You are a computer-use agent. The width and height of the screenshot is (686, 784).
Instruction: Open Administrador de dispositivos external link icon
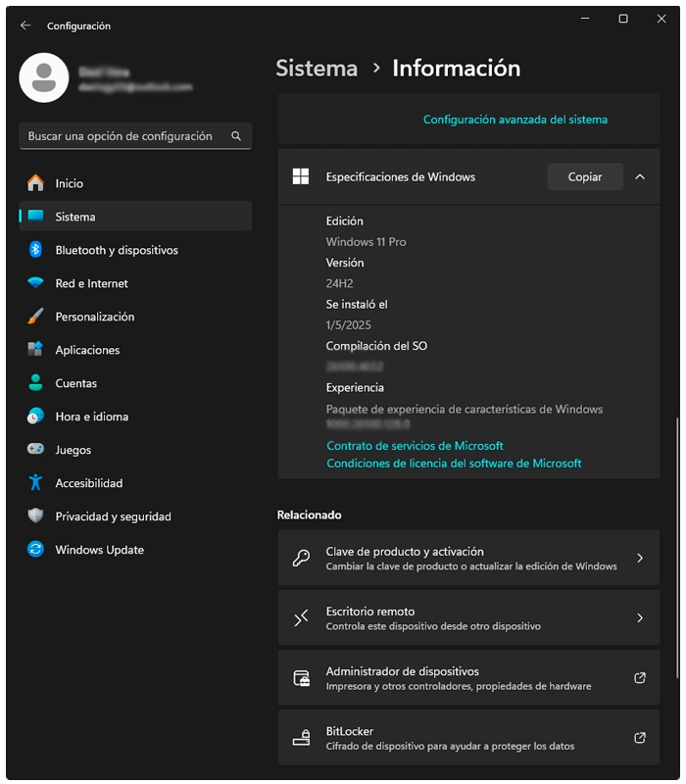pyautogui.click(x=640, y=678)
